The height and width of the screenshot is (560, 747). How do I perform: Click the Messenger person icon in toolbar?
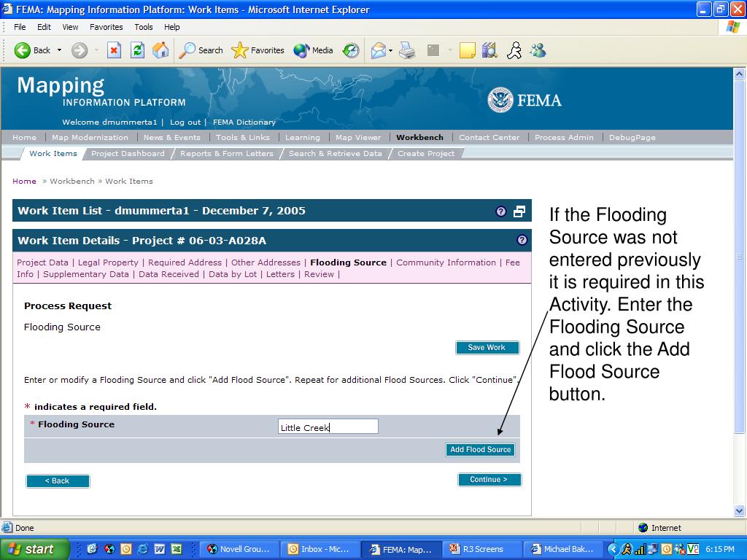pyautogui.click(x=514, y=50)
